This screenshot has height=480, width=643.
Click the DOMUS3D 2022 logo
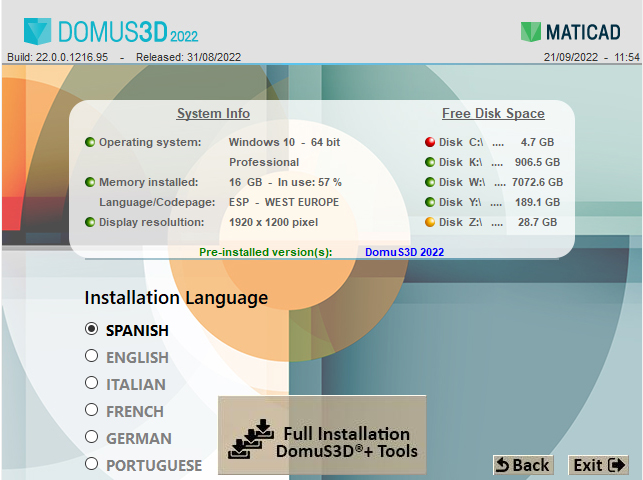(111, 31)
